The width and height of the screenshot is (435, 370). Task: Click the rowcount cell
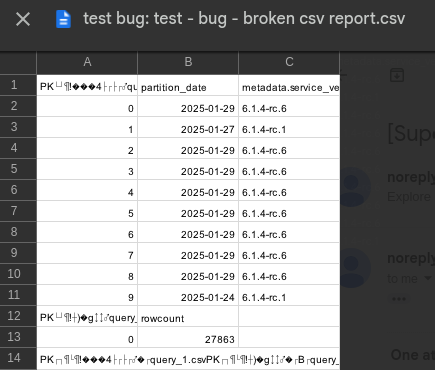(188, 316)
